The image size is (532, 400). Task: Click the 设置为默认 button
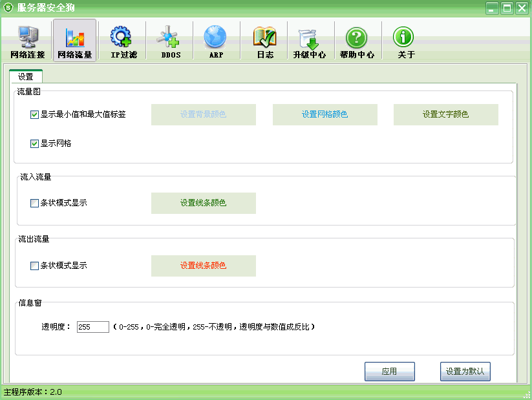(465, 372)
